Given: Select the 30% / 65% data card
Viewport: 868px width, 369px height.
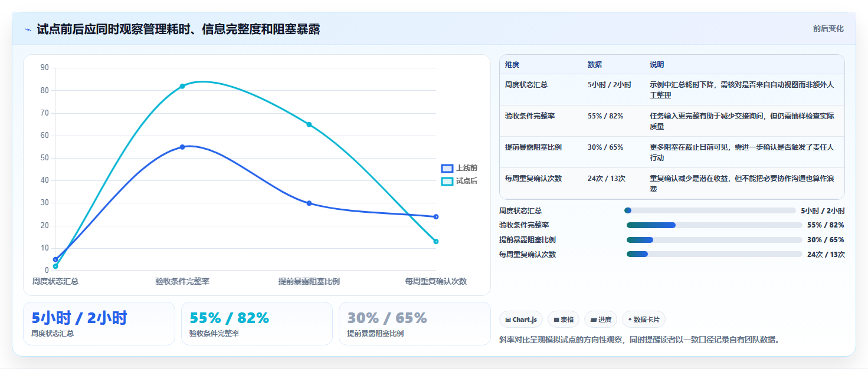Looking at the screenshot, I should [415, 324].
